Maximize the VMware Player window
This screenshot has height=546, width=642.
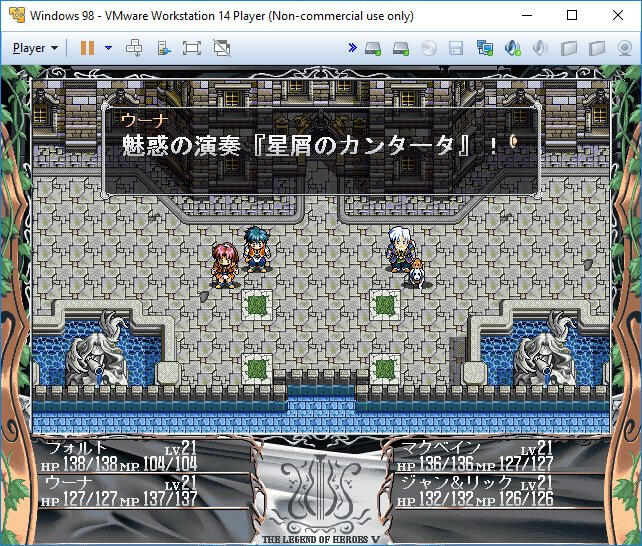tap(572, 16)
